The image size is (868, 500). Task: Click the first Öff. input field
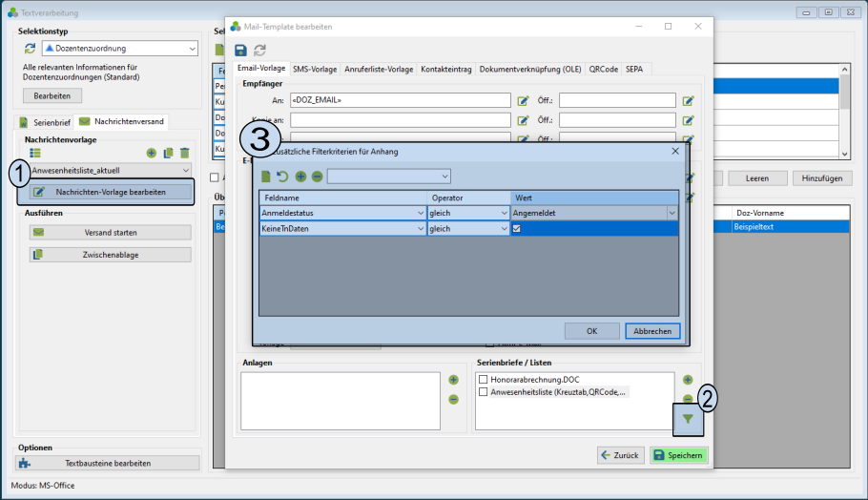tap(617, 100)
